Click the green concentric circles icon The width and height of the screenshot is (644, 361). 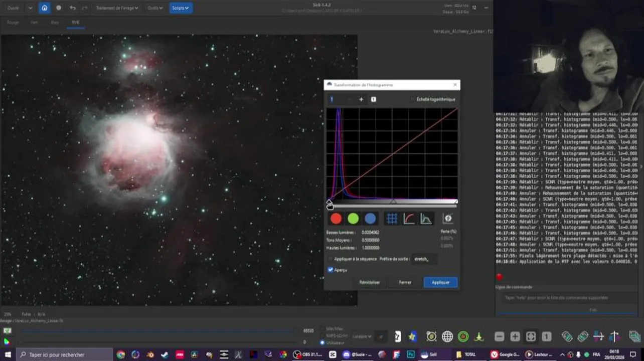pos(463,336)
